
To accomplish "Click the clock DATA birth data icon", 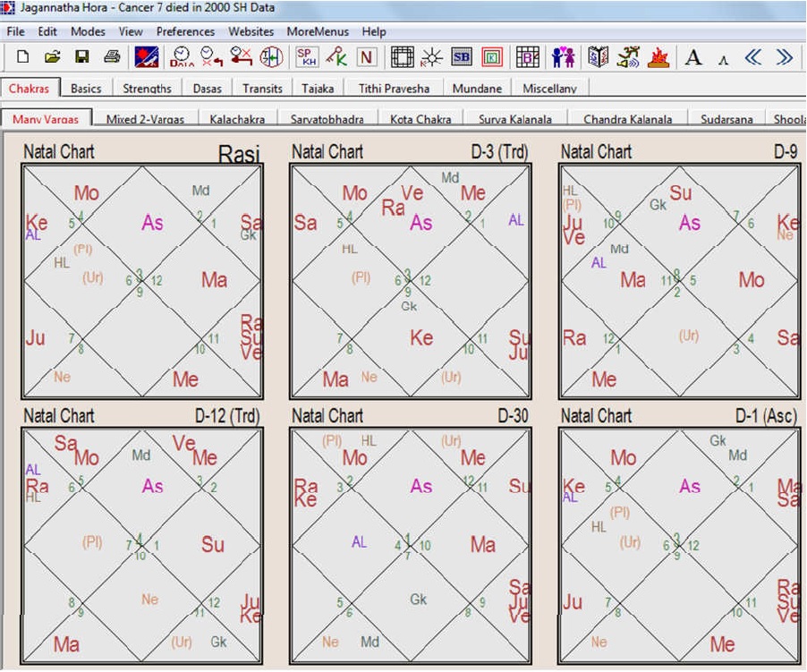I will [x=182, y=57].
